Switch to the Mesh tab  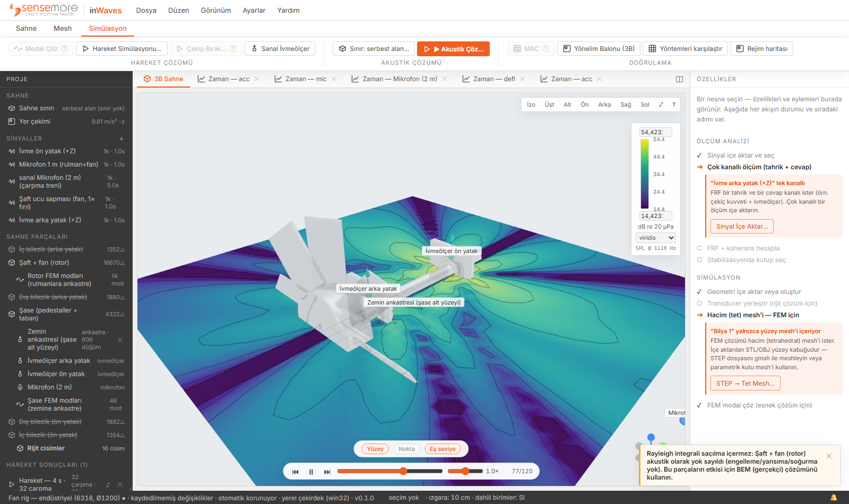click(63, 29)
